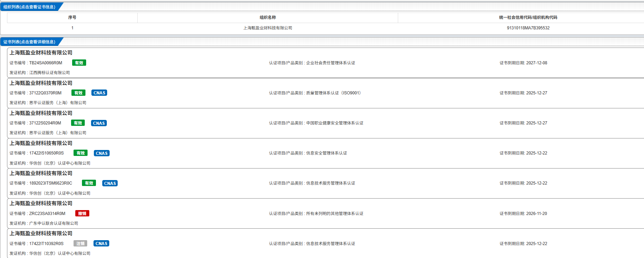Click company name heading above certificate 37122S0204R0M

pos(41,113)
